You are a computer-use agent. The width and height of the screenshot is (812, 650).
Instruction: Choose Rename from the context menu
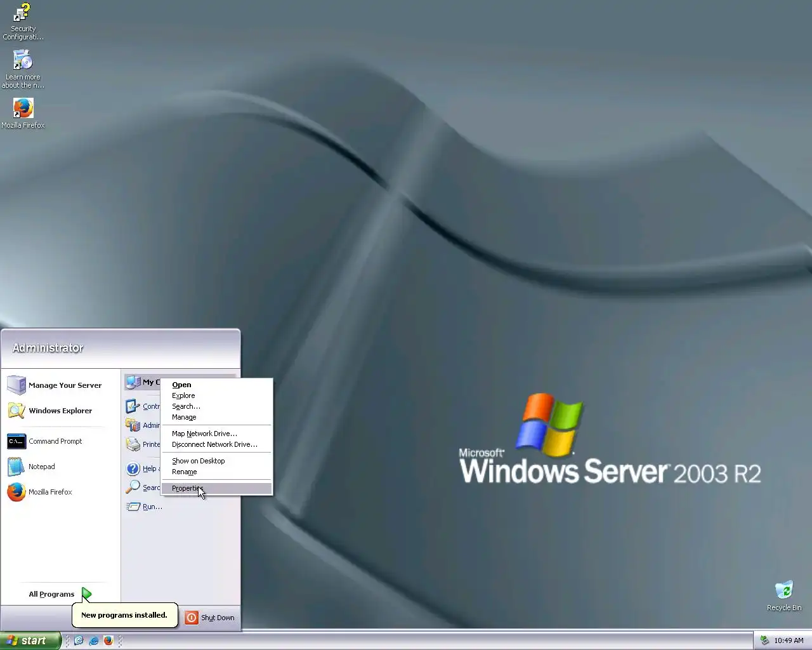tap(216, 472)
